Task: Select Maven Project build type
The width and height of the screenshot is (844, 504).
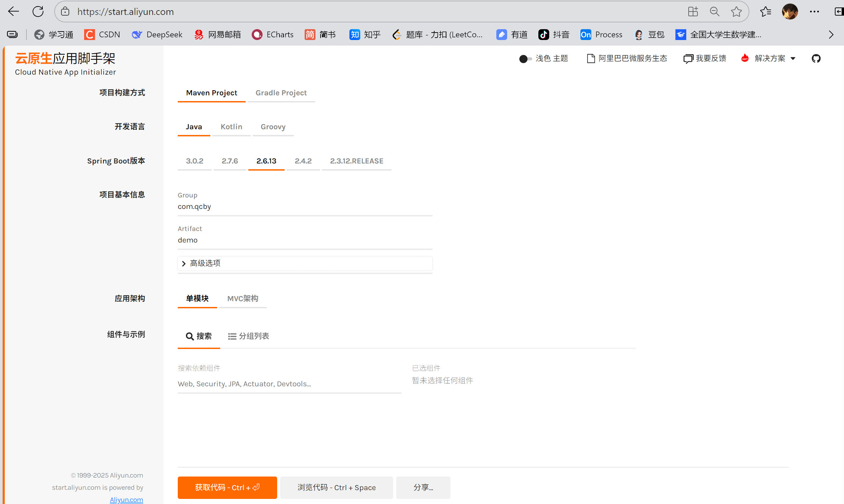Action: tap(211, 93)
